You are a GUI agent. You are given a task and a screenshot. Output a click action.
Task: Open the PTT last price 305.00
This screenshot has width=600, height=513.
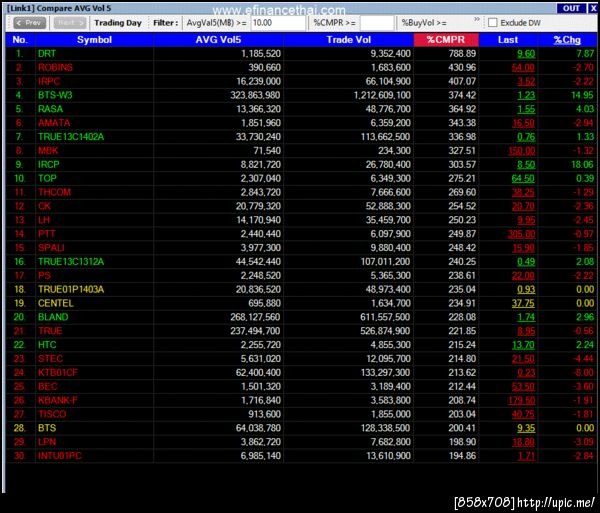point(521,234)
